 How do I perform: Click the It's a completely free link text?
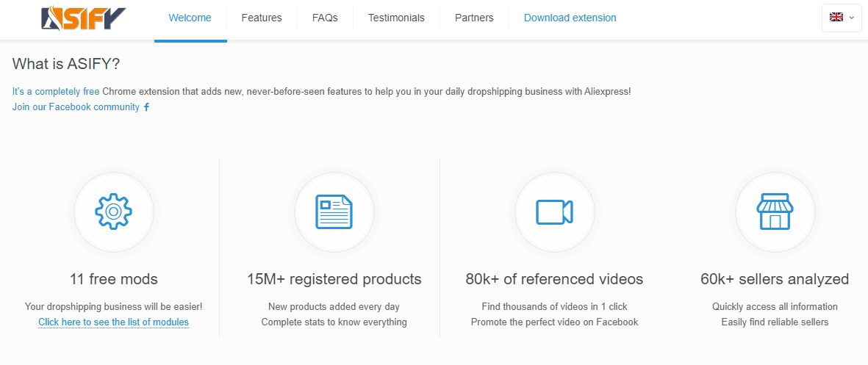coord(56,92)
